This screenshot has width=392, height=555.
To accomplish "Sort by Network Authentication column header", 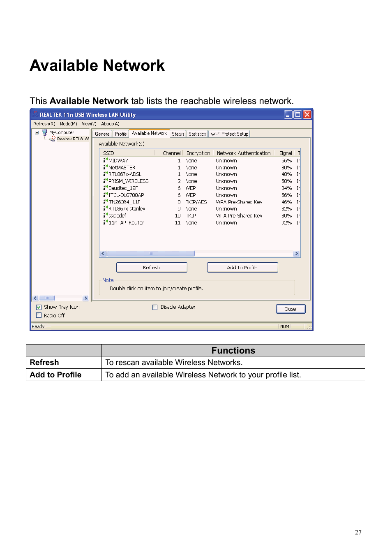I will [244, 153].
